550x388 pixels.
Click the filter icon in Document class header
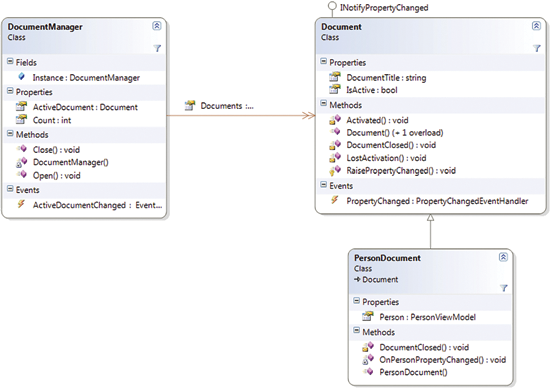(537, 48)
